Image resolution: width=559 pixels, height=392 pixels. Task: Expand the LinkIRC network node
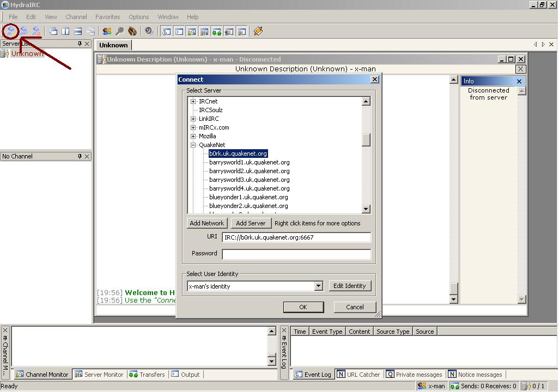click(x=193, y=119)
